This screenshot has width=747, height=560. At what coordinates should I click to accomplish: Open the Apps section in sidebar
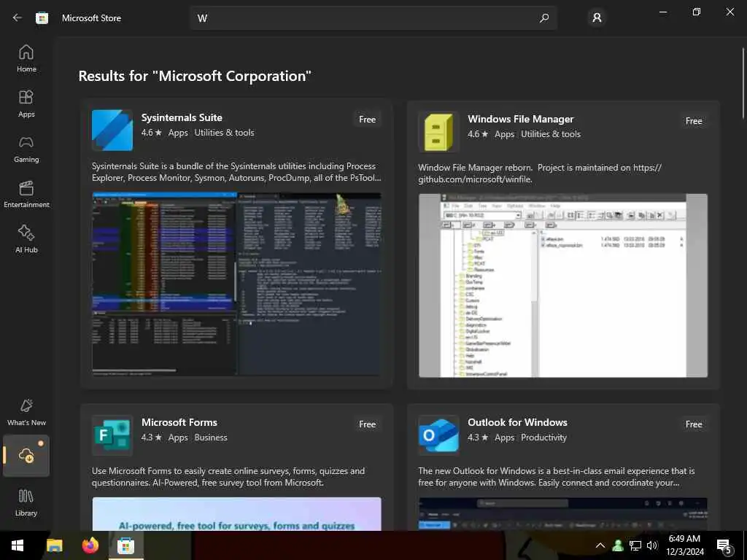pos(26,104)
